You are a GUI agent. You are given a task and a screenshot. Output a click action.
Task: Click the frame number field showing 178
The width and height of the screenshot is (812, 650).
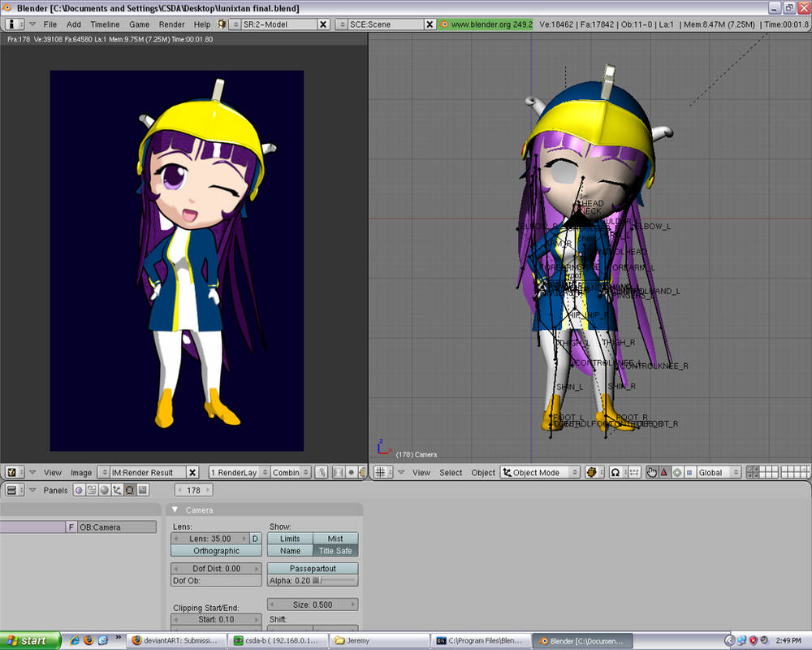click(x=193, y=490)
